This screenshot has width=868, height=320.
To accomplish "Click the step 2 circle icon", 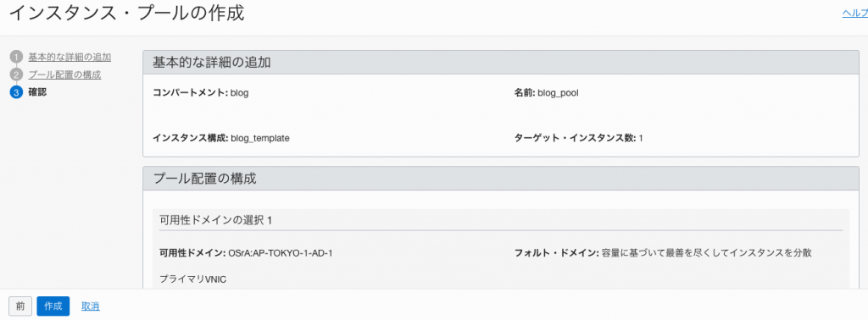I will pyautogui.click(x=16, y=74).
